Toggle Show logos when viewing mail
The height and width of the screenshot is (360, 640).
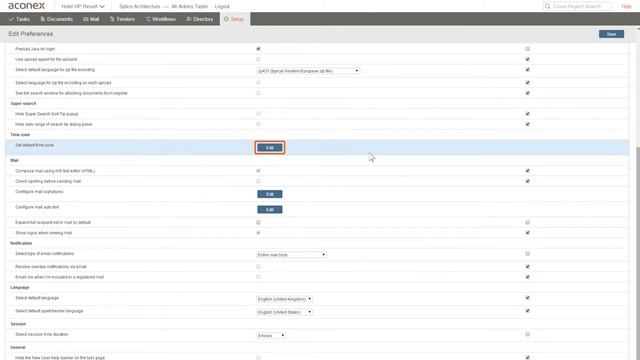coord(258,233)
